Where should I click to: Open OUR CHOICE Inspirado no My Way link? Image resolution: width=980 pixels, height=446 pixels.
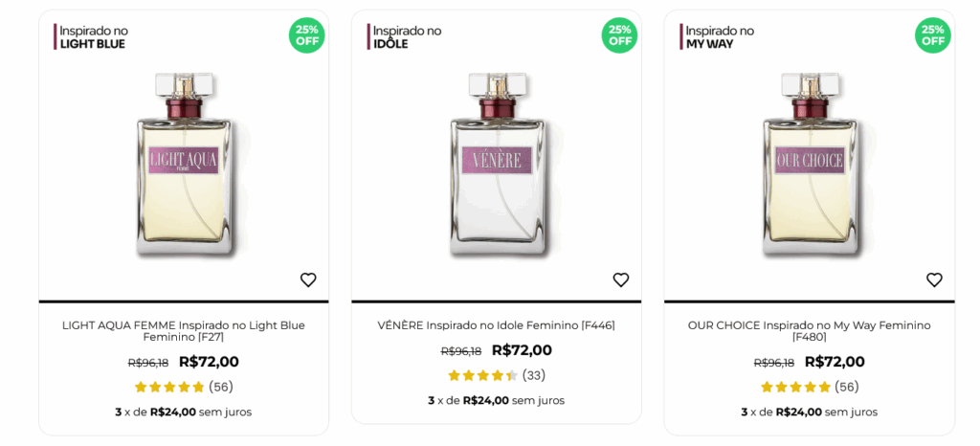click(809, 331)
